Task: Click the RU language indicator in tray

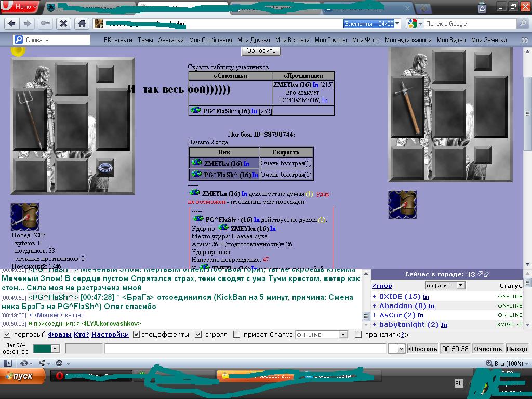Action: coord(459,383)
